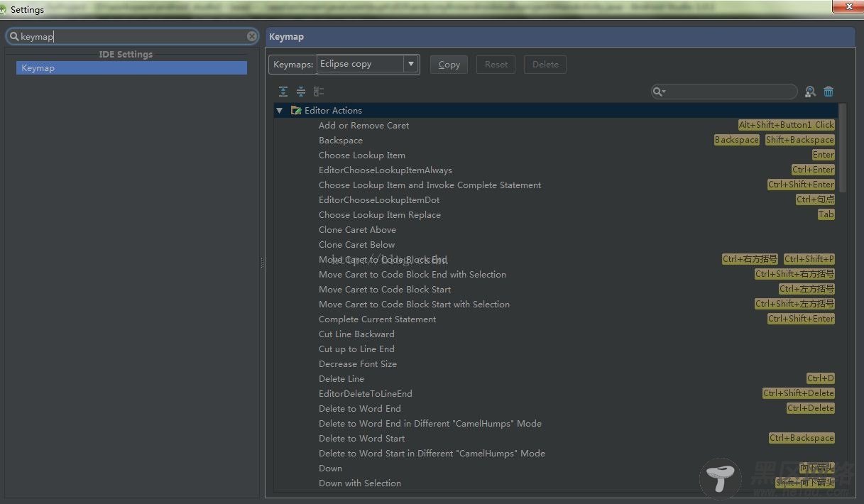This screenshot has width=864, height=504.
Task: Clear the keymap text in settings search
Action: point(252,36)
